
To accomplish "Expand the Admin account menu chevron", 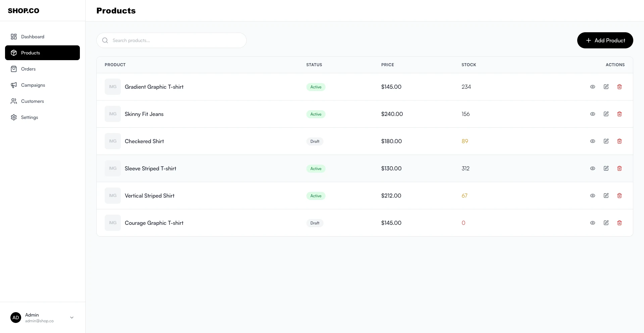I will click(72, 318).
